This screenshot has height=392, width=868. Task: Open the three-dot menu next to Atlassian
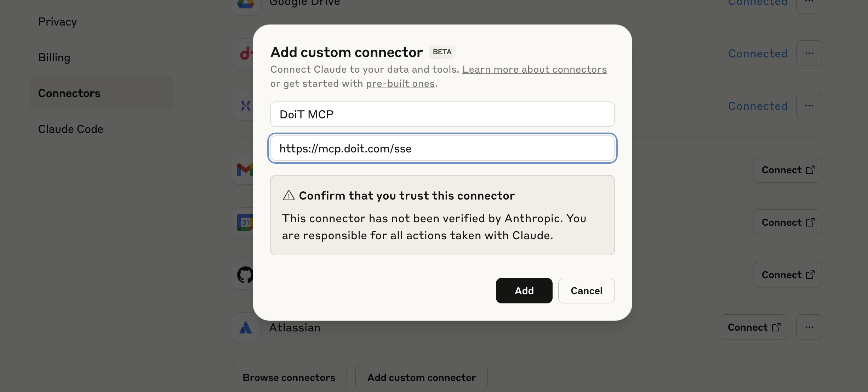(x=809, y=327)
